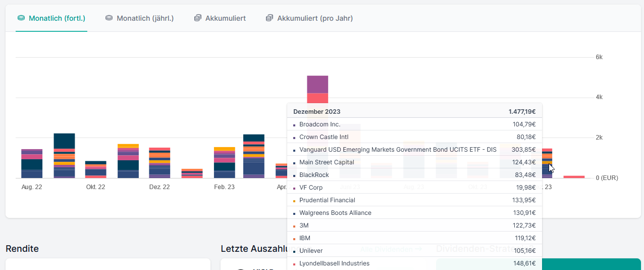Click the Main Street Capital tooltip row
Viewport: 644px width, 270px height.
click(x=327, y=162)
